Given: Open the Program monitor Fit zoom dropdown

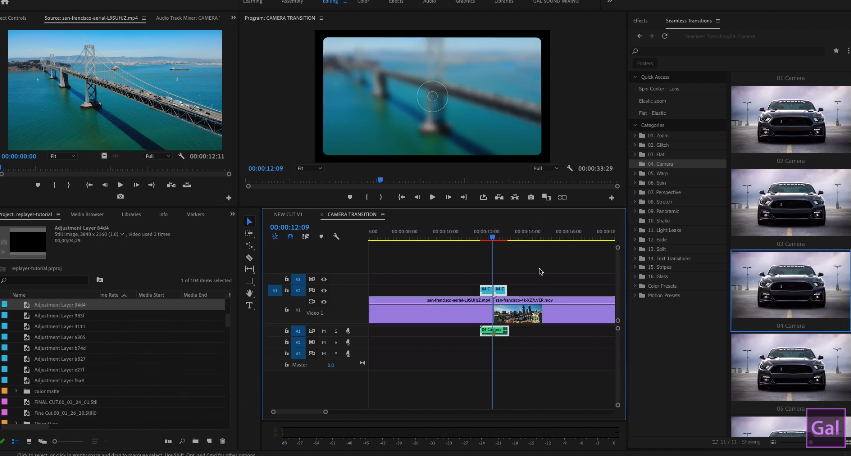Looking at the screenshot, I should tap(309, 168).
